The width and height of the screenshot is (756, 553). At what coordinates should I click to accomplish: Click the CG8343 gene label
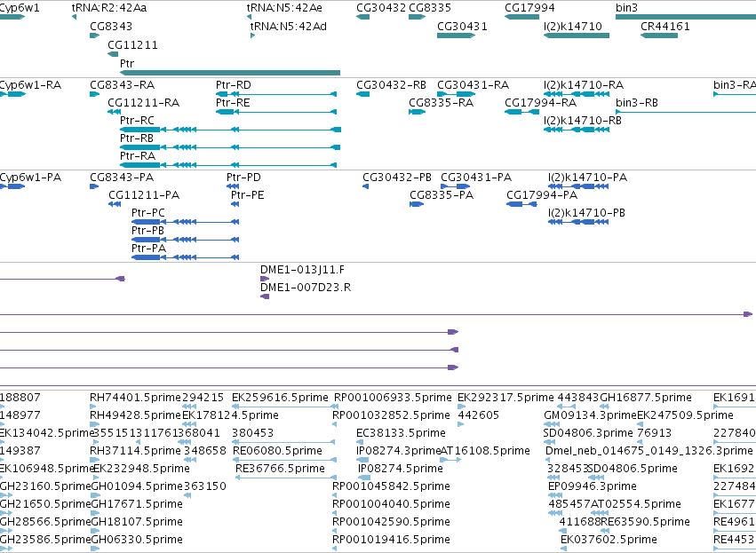pyautogui.click(x=111, y=26)
